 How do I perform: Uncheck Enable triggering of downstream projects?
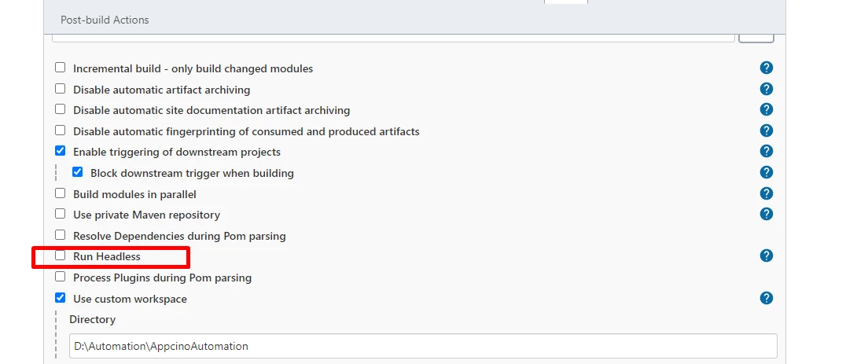point(61,151)
